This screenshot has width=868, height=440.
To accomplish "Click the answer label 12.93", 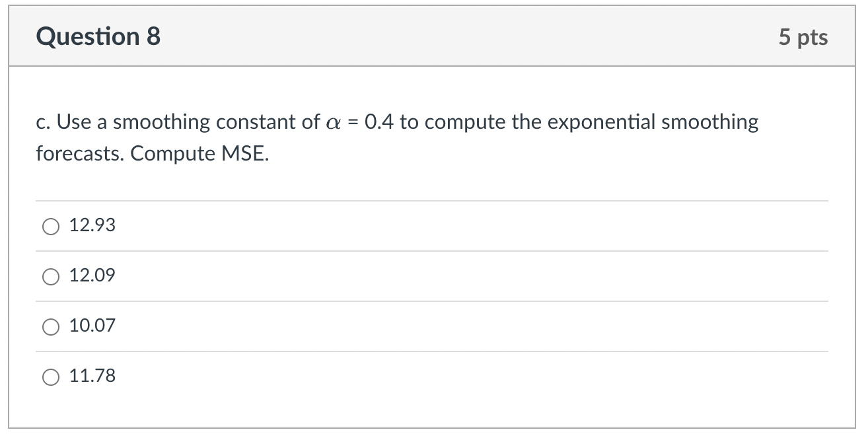I will coord(92,225).
